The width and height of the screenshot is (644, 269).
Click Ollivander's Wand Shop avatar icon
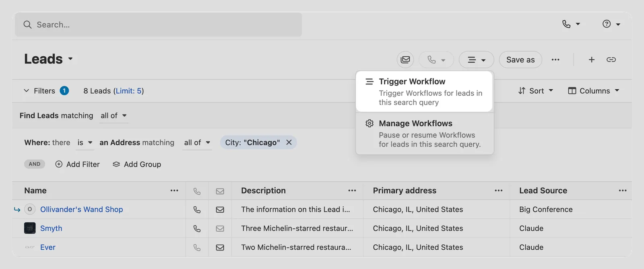point(30,209)
